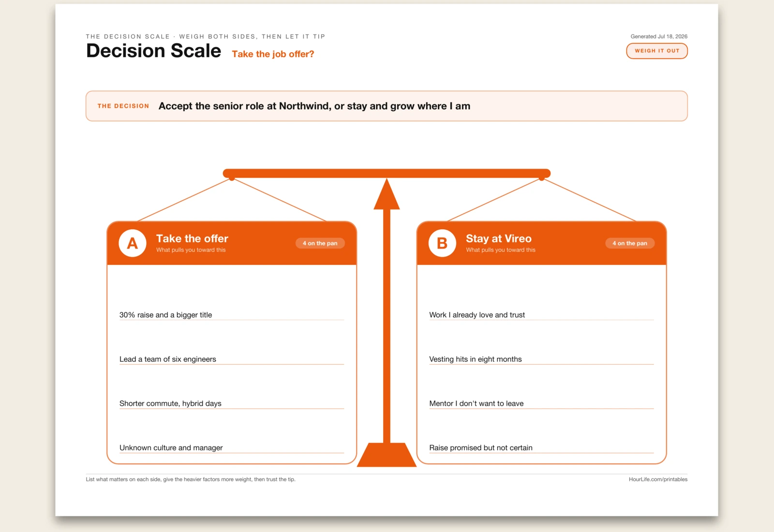Click "Vesting hits in eight months" line

[541, 359]
